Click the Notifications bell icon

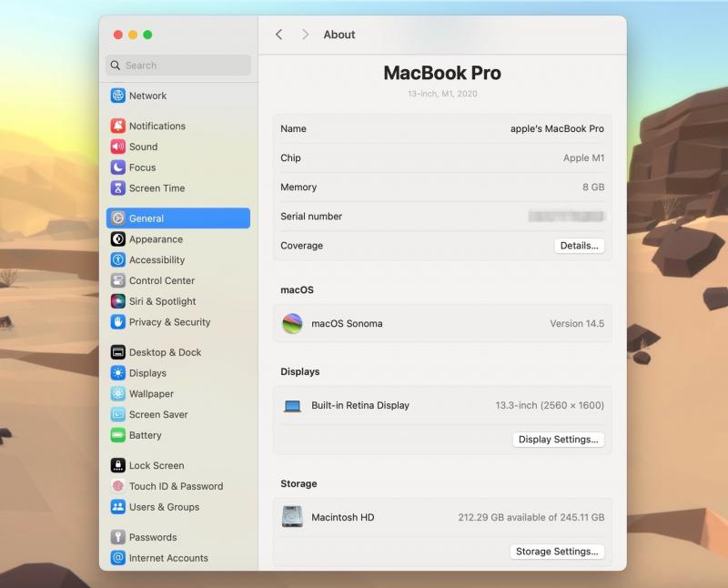click(x=118, y=126)
